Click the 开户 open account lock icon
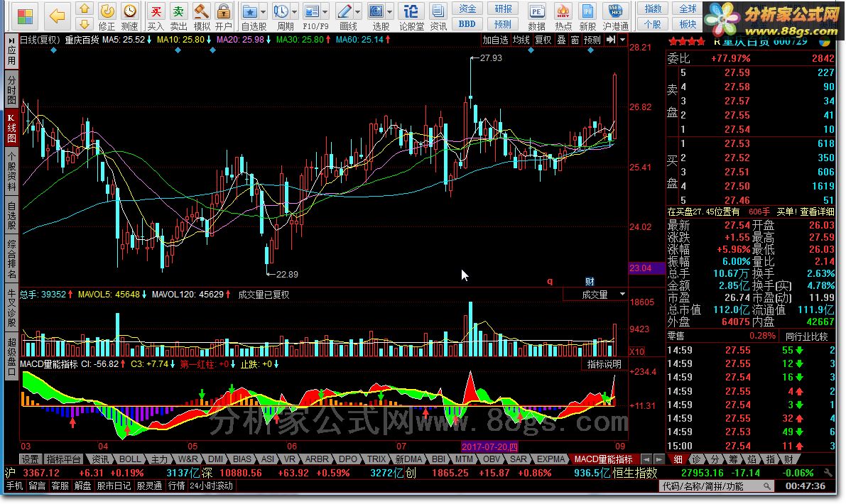This screenshot has width=846, height=504. pyautogui.click(x=223, y=17)
